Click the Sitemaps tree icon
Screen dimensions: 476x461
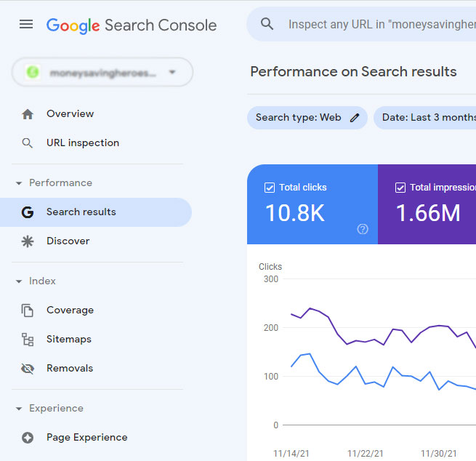[x=28, y=340]
